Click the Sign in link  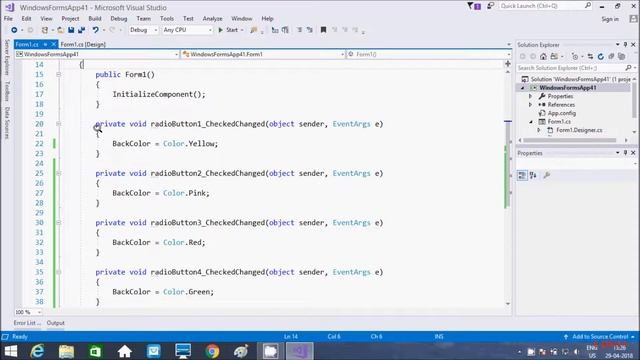(x=610, y=19)
